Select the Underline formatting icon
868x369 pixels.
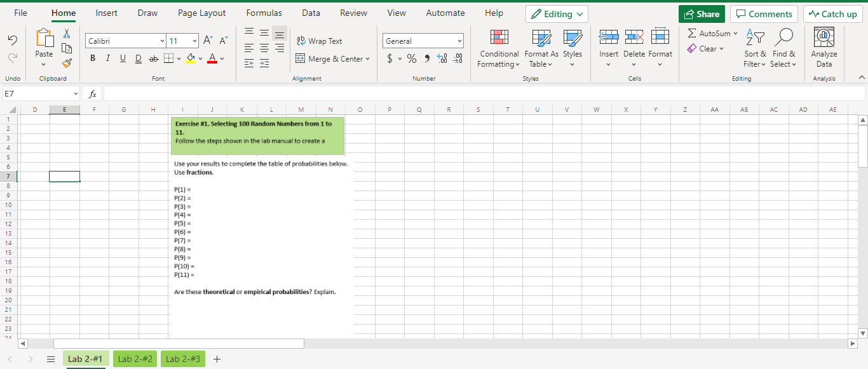(x=123, y=58)
